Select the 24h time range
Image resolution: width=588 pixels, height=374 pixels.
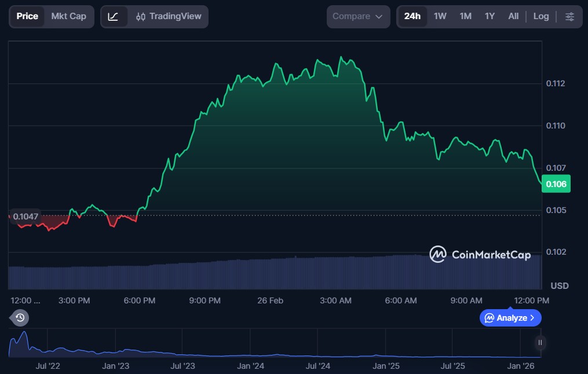tap(412, 16)
